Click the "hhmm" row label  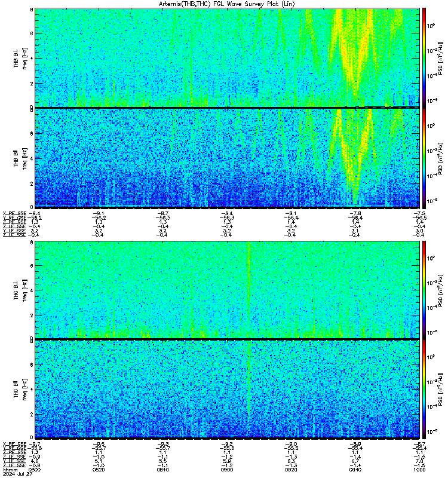click(10, 470)
